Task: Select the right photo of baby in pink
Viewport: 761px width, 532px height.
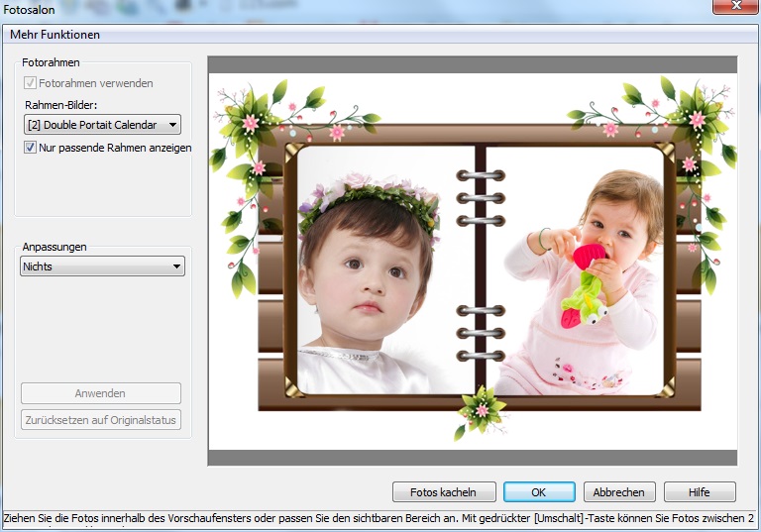Action: pos(575,269)
